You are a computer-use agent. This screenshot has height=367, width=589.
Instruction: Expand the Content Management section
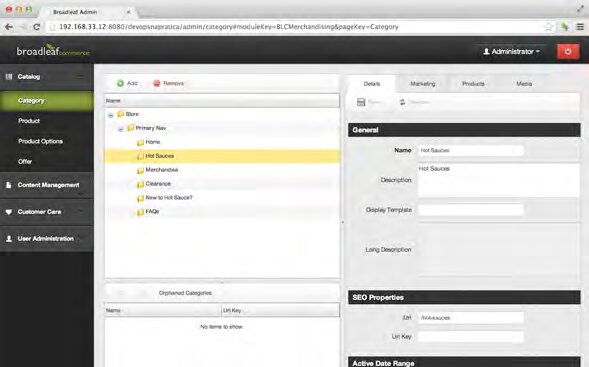[x=47, y=185]
